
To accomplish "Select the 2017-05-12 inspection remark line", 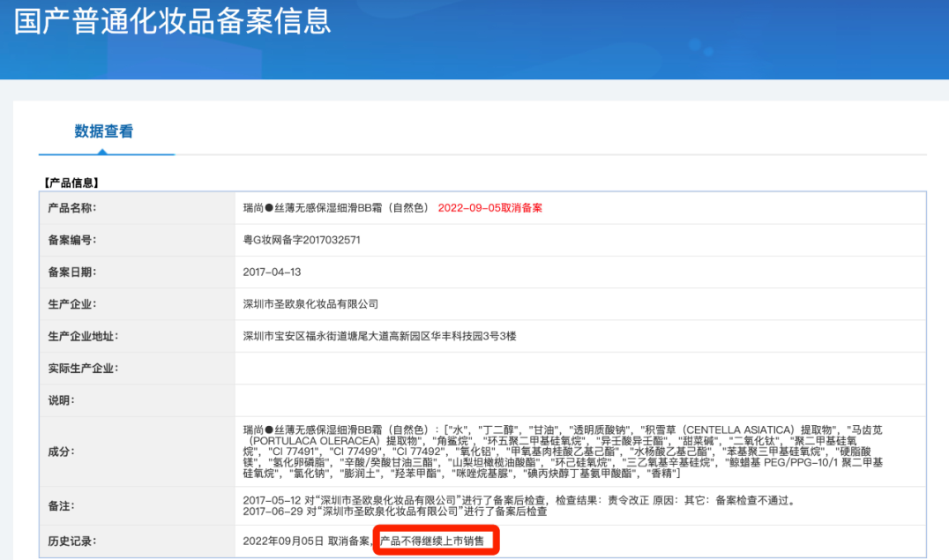I will coord(519,501).
